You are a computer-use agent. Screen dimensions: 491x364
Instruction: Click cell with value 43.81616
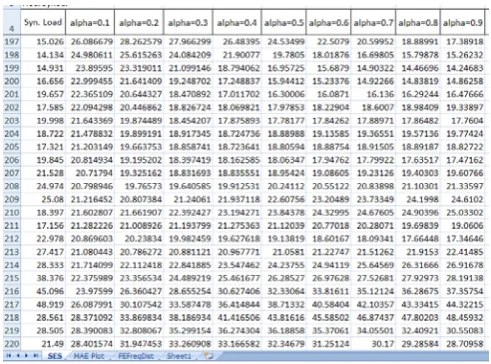click(284, 317)
